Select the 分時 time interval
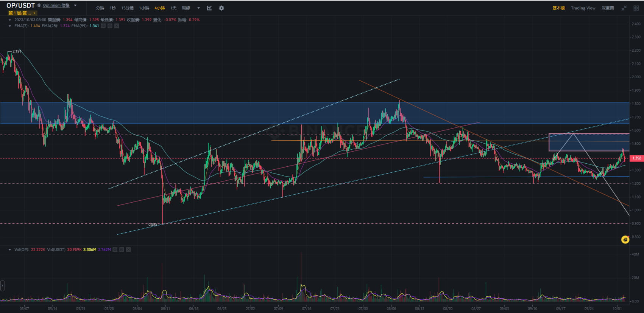The height and width of the screenshot is (313, 644). pyautogui.click(x=100, y=8)
